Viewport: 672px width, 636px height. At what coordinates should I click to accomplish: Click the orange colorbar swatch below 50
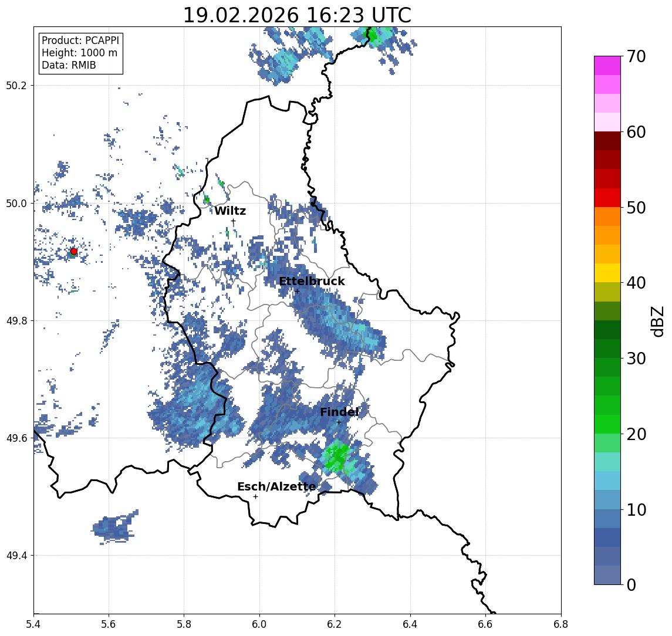607,217
